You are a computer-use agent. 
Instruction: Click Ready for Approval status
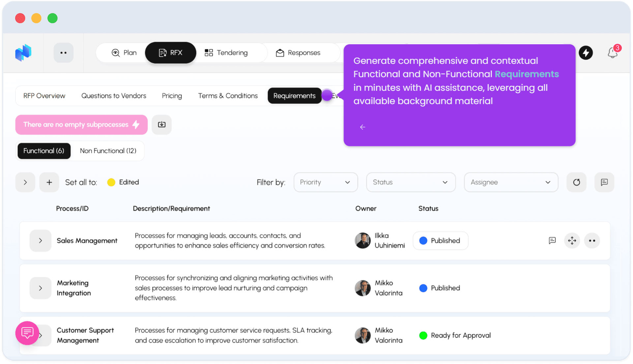455,336
